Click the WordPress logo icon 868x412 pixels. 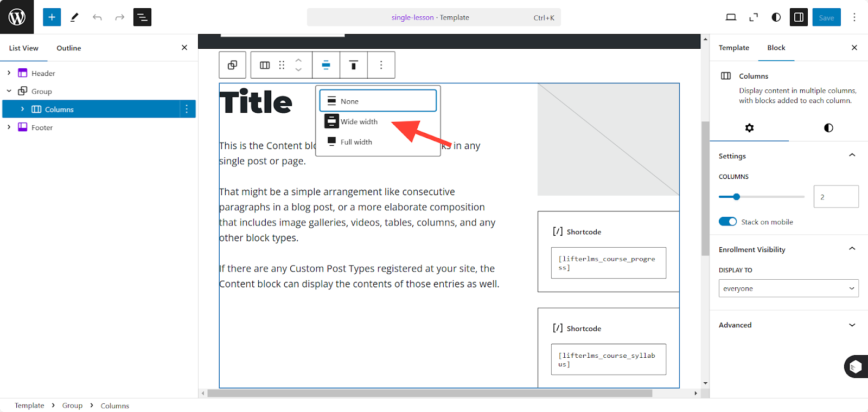17,17
